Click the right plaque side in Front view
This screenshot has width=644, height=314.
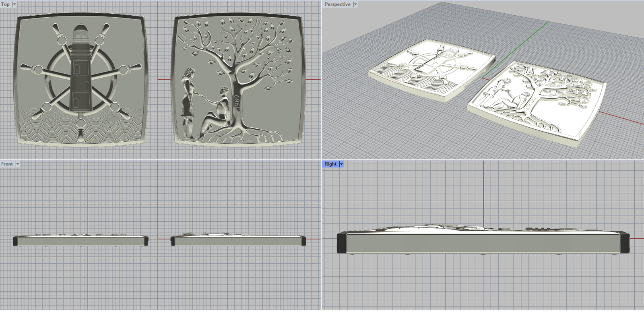[x=237, y=241]
